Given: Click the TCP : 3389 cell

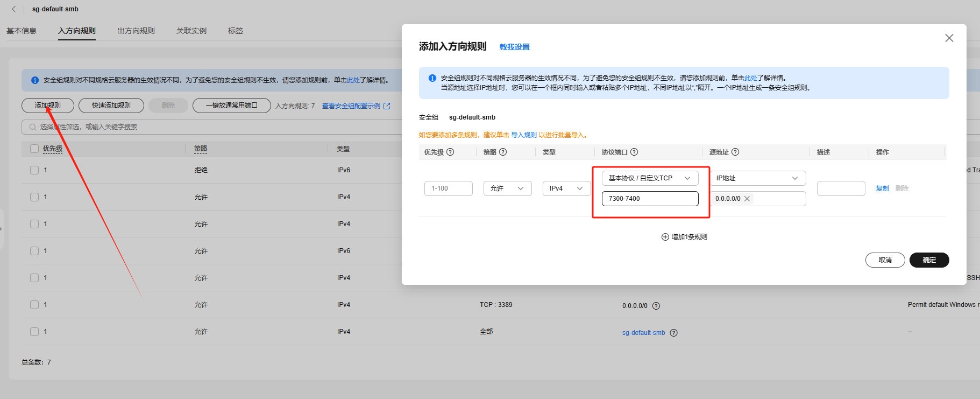Looking at the screenshot, I should click(496, 305).
